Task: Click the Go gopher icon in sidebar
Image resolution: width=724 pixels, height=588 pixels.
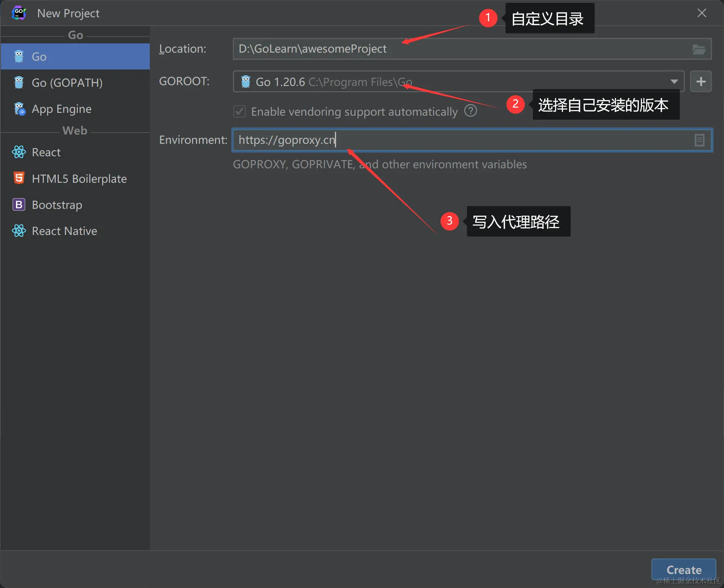Action: [19, 57]
